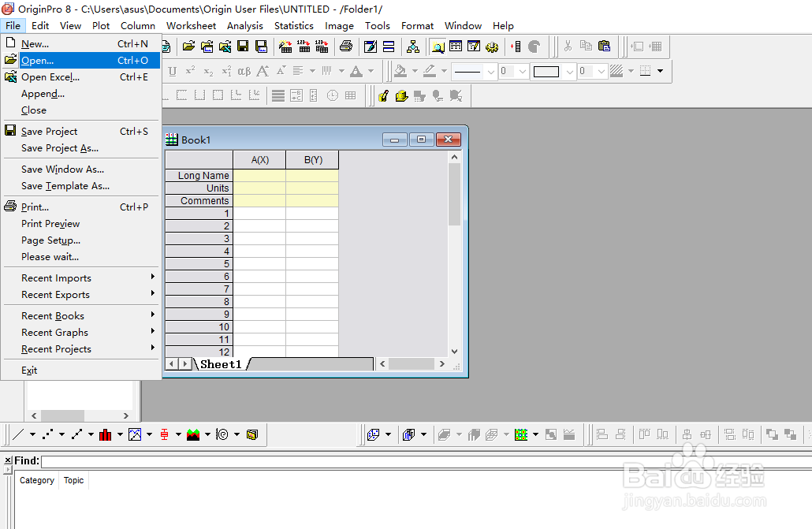
Task: Select the Sheet1 tab in Book1
Action: (x=221, y=364)
